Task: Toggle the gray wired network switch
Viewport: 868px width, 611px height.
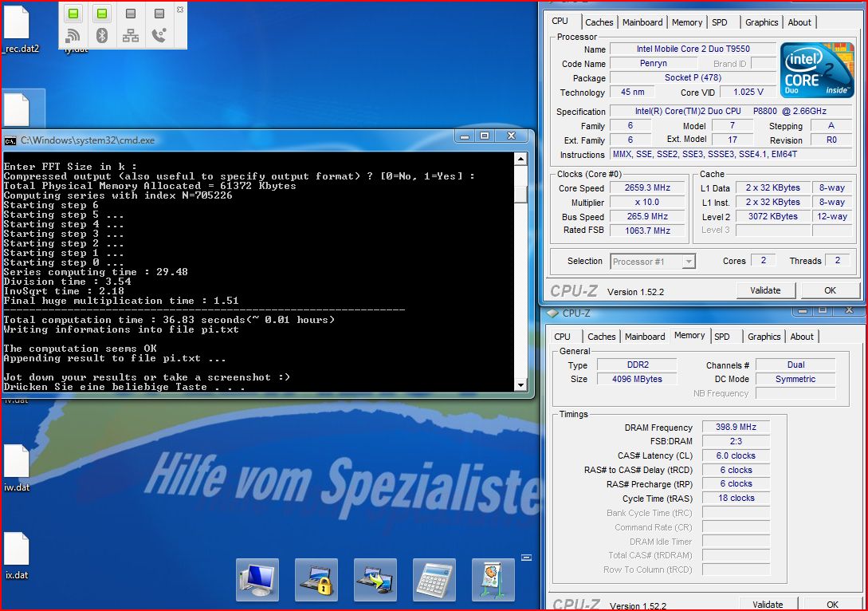Action: click(x=131, y=14)
